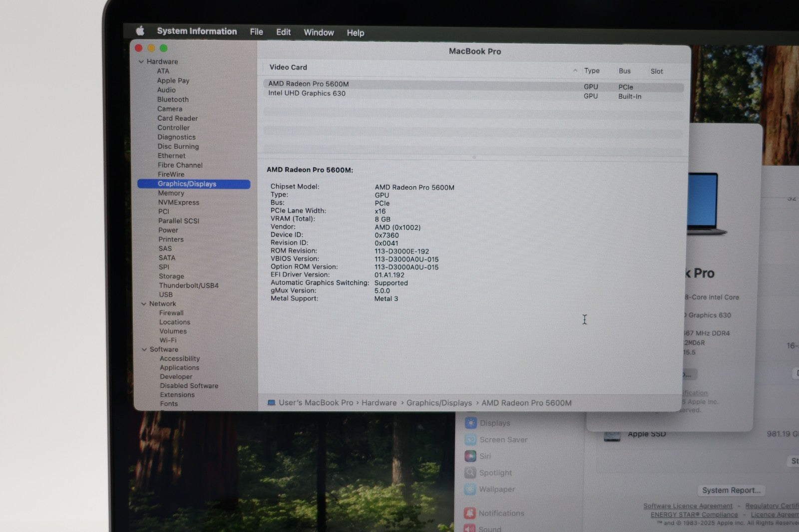This screenshot has height=532, width=799.
Task: Select Developer under Software
Action: (x=176, y=377)
